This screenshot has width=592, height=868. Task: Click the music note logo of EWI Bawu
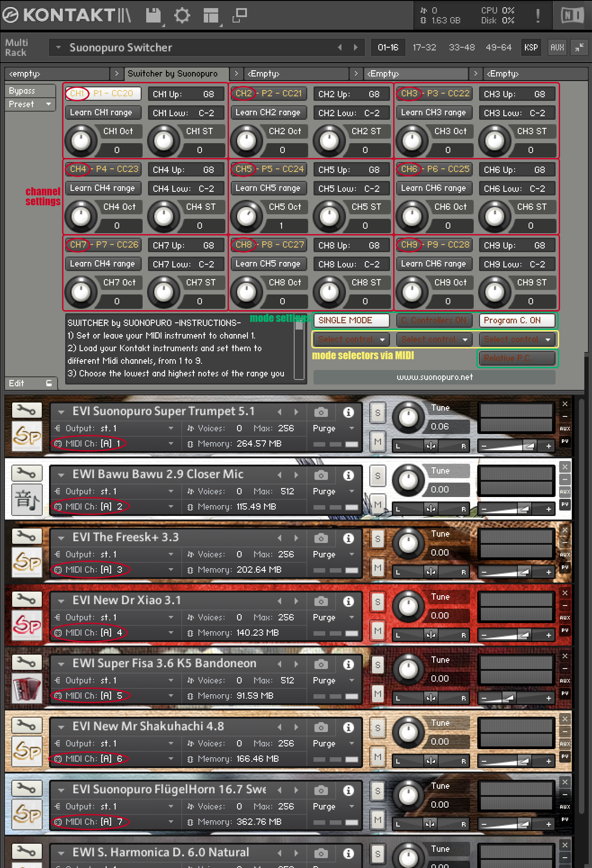27,499
